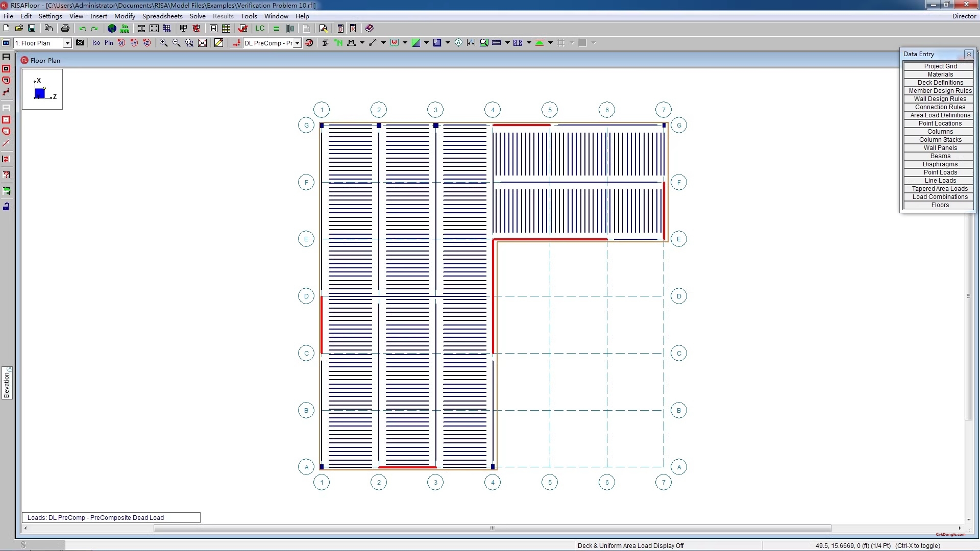Open the Solve menu
This screenshot has width=980, height=551.
coord(198,16)
